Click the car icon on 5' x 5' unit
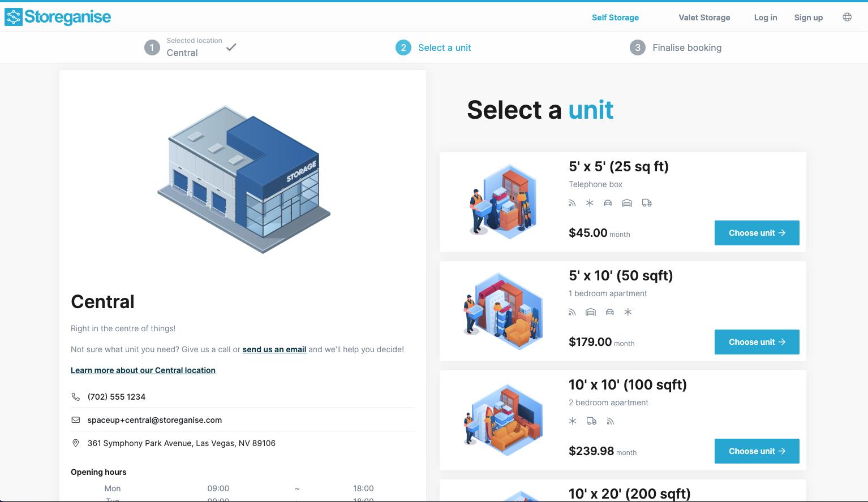Screen dimensions: 868x502 (x=608, y=203)
